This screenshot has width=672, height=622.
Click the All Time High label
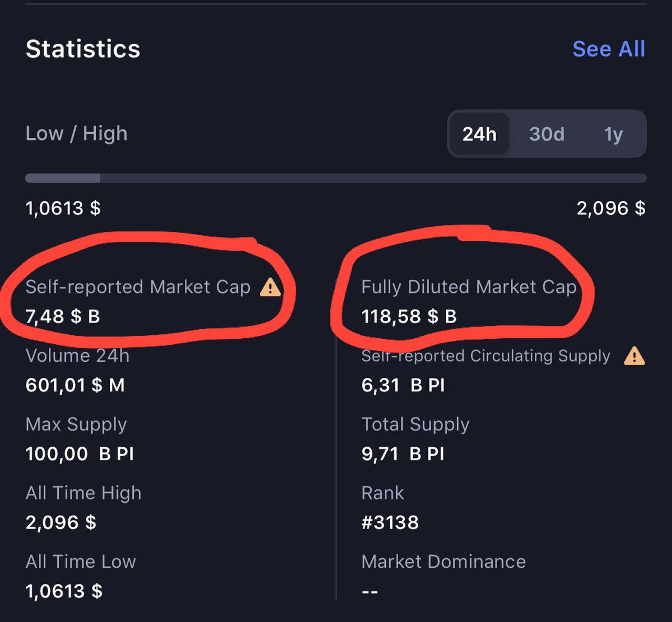[x=83, y=493]
